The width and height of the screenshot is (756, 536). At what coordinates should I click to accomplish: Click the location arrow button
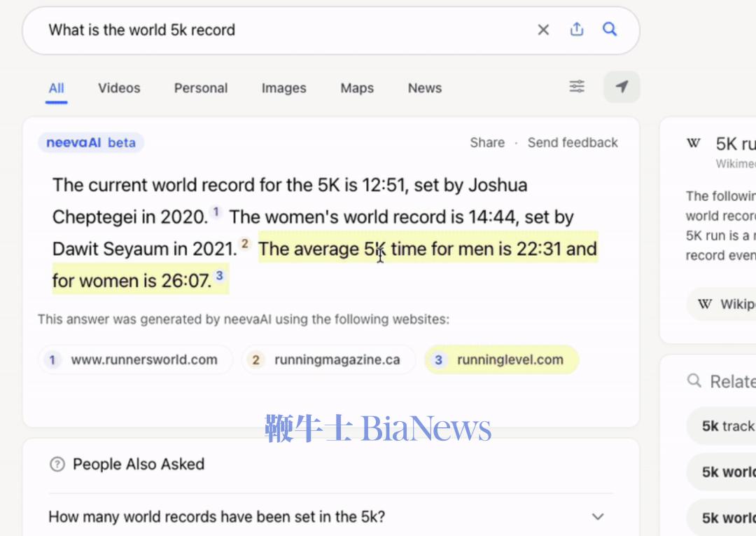click(622, 87)
